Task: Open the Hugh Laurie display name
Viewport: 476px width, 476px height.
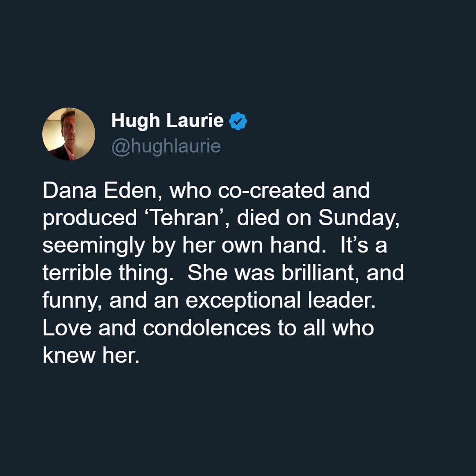Action: [x=167, y=120]
